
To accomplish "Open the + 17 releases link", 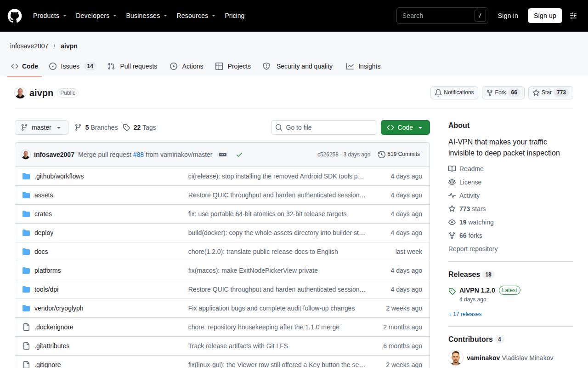I will point(465,314).
